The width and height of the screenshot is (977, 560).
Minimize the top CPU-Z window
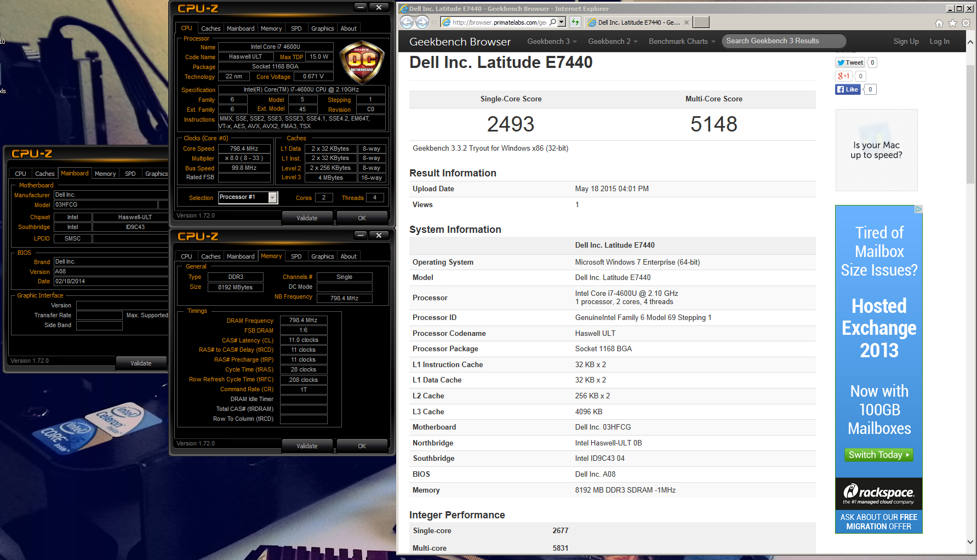click(x=360, y=7)
